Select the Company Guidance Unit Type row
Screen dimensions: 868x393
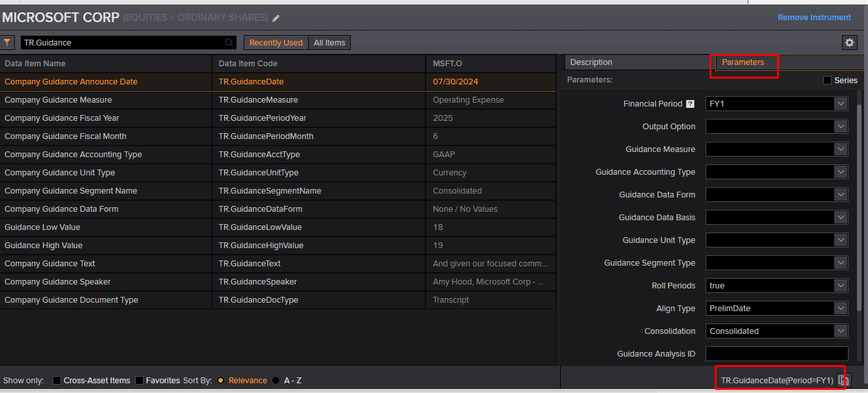pyautogui.click(x=278, y=173)
